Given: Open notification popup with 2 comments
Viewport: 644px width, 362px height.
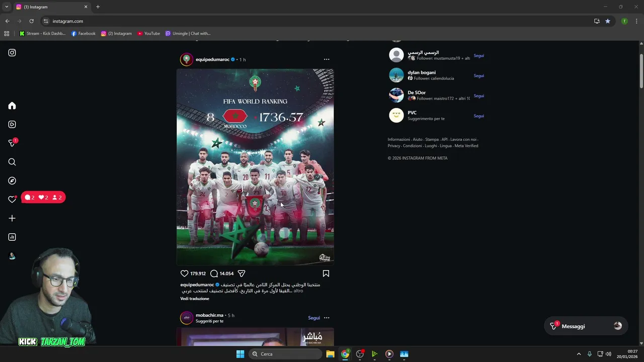Looking at the screenshot, I should point(43,198).
